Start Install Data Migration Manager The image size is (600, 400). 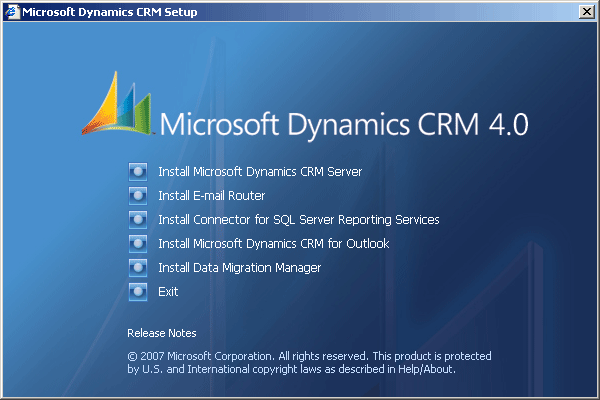[240, 268]
